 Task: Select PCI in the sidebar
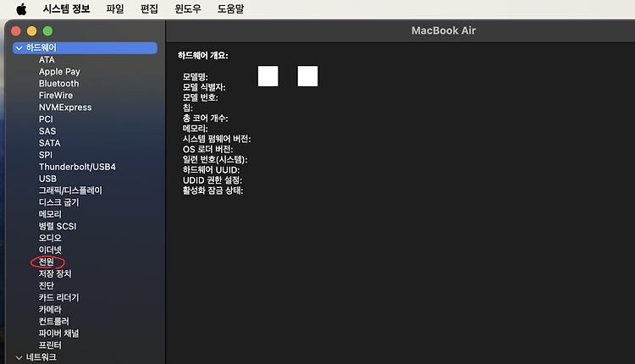coord(46,119)
